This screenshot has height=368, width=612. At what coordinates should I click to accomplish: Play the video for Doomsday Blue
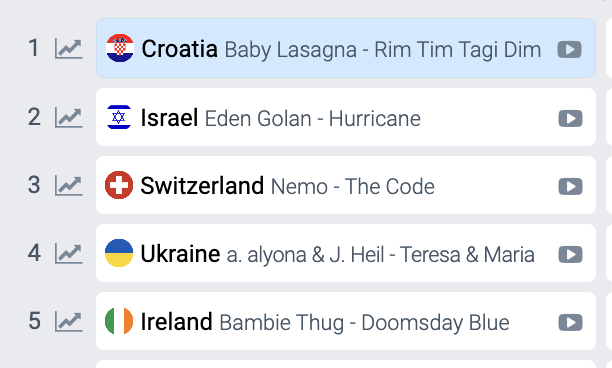pos(570,322)
